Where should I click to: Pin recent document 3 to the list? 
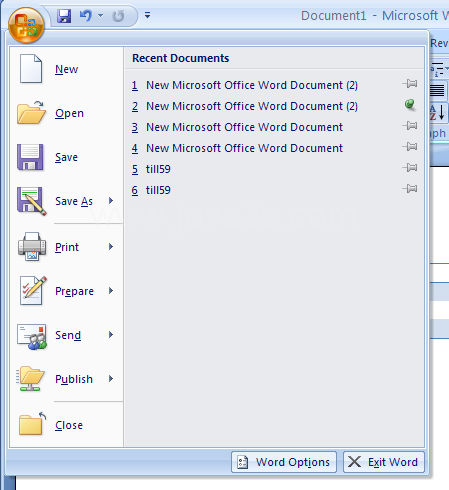tap(410, 126)
